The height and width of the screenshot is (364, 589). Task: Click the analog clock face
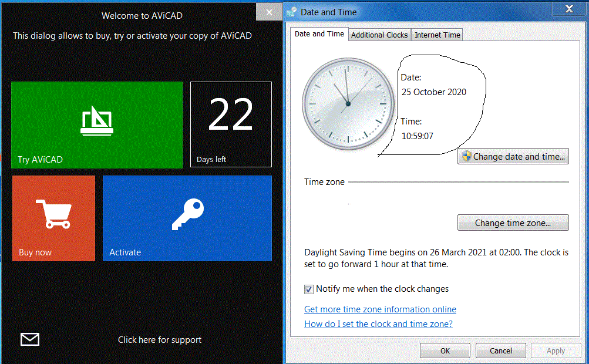[348, 104]
